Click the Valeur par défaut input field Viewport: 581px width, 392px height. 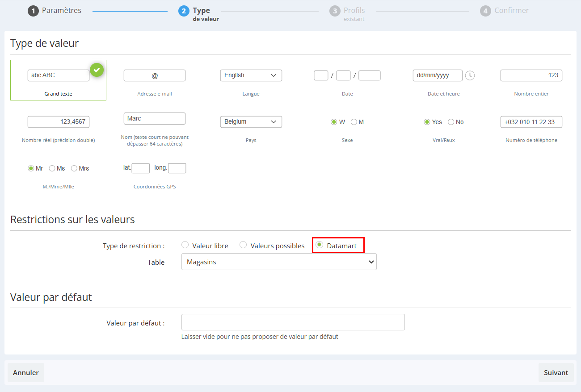point(293,322)
